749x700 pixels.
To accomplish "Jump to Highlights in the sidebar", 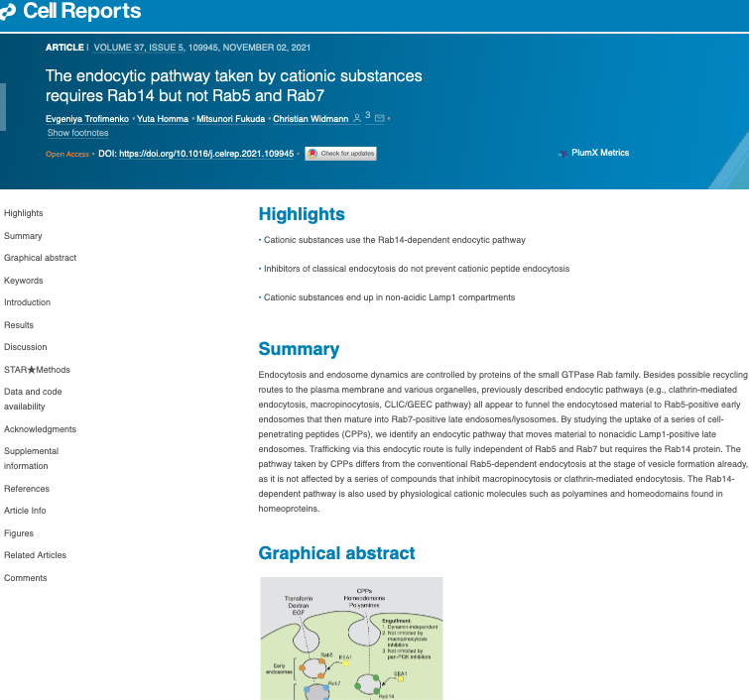I will click(x=24, y=213).
